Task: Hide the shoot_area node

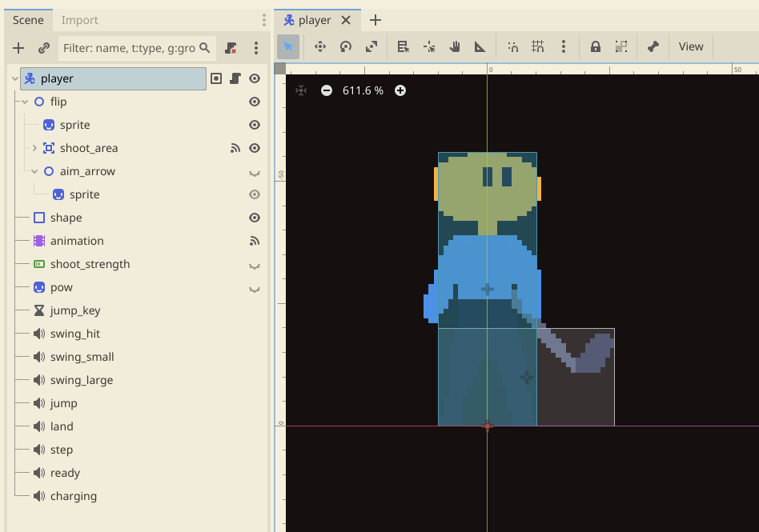Action: point(255,148)
